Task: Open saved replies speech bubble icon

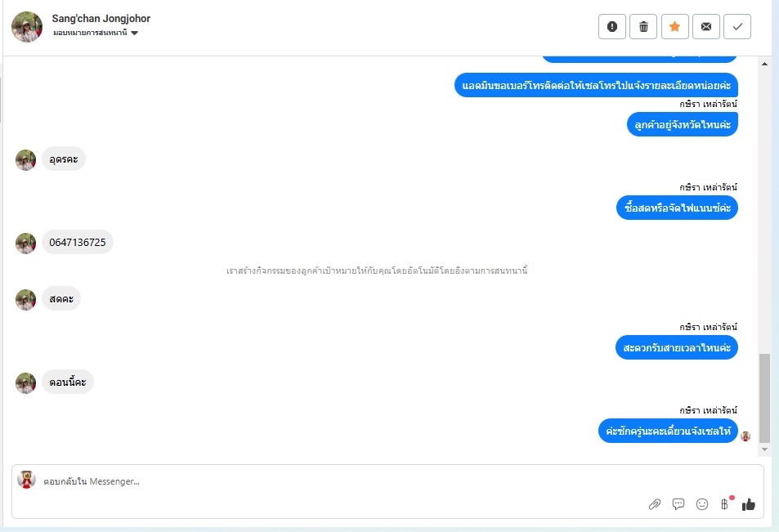Action: (678, 504)
